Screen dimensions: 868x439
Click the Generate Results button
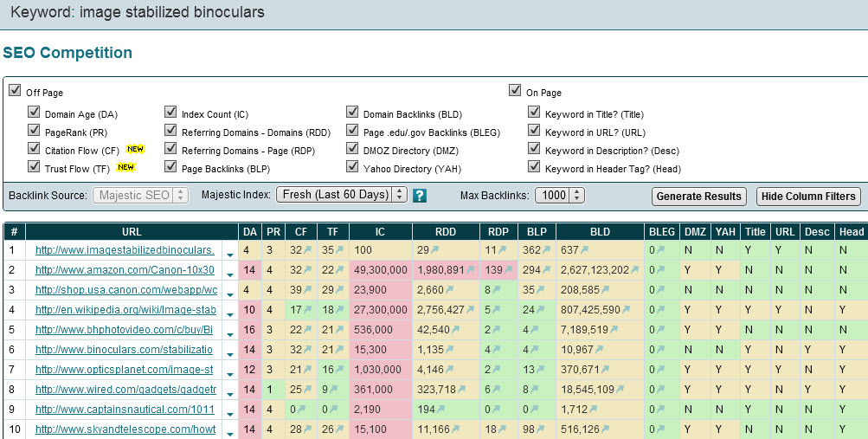coord(698,196)
